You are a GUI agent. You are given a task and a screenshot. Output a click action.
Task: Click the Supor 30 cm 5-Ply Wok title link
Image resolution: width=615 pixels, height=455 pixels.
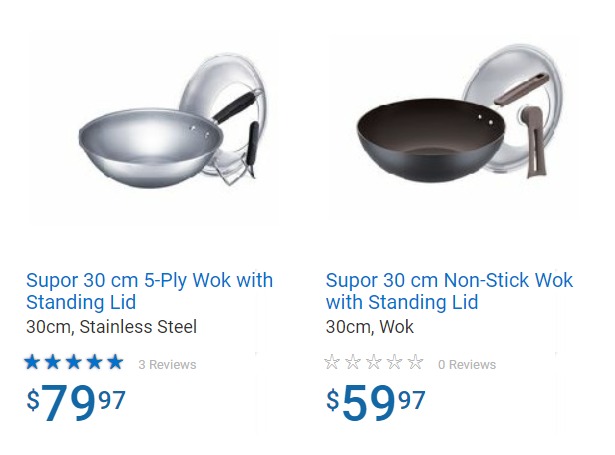pos(149,291)
